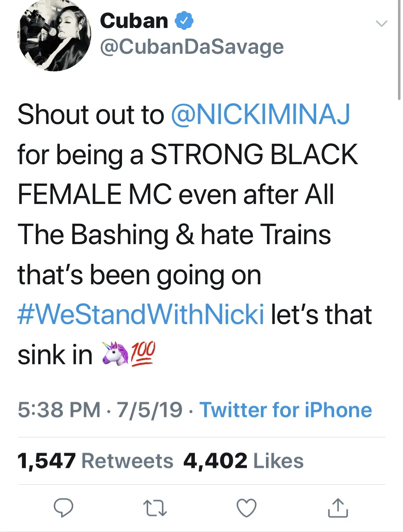Retweet this tweet using the arrows icon
Image resolution: width=403 pixels, height=532 pixels.
[155, 508]
